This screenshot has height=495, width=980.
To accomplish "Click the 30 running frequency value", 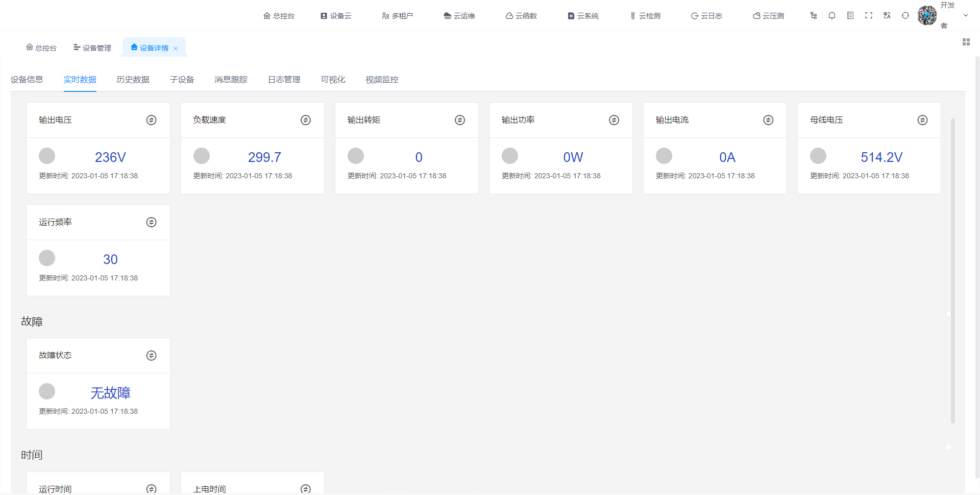I will (110, 260).
